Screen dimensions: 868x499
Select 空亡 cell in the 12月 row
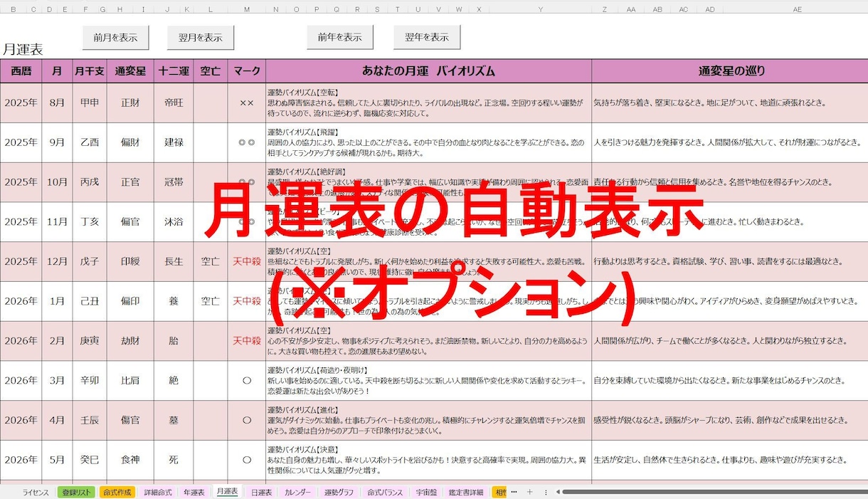tap(211, 261)
